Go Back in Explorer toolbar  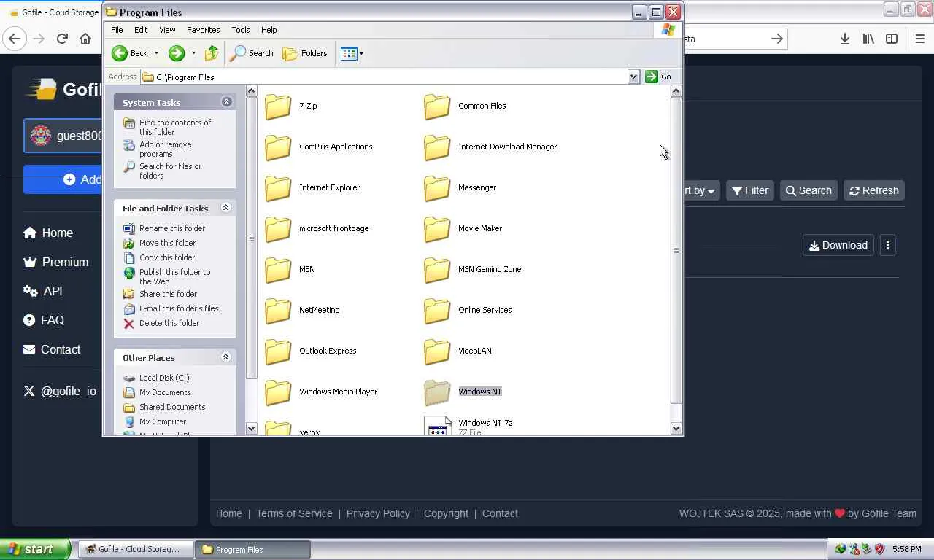pos(129,53)
